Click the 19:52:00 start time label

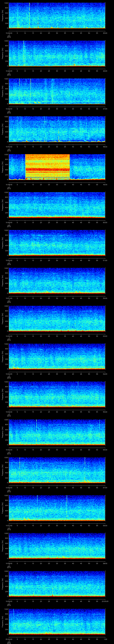(9, 336)
